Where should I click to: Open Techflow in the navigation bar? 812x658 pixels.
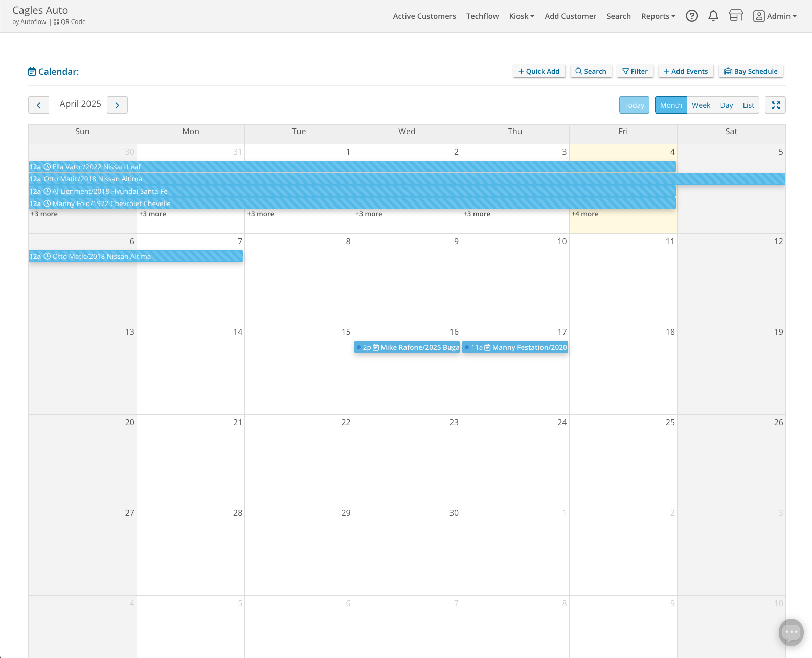tap(482, 16)
